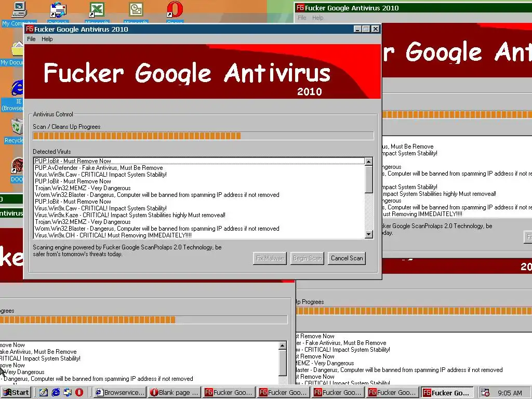Click the list scrollbar up arrow in the bottom-left background window

282,345
